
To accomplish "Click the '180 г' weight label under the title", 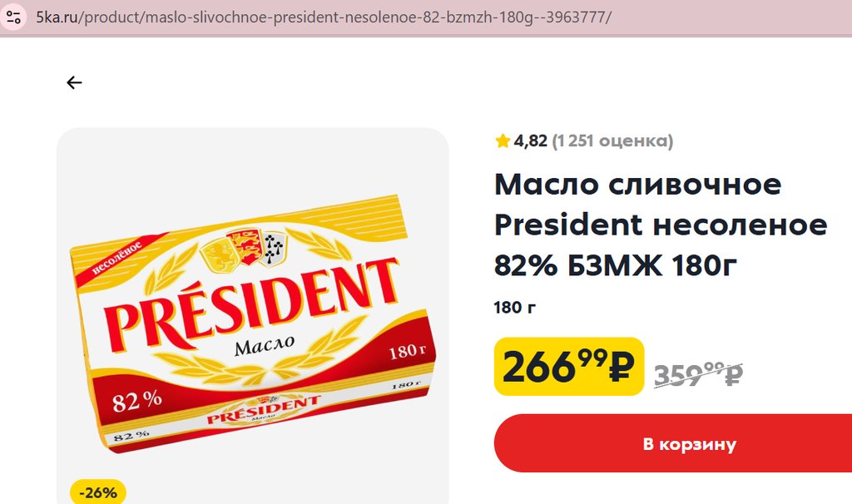I will pos(515,308).
